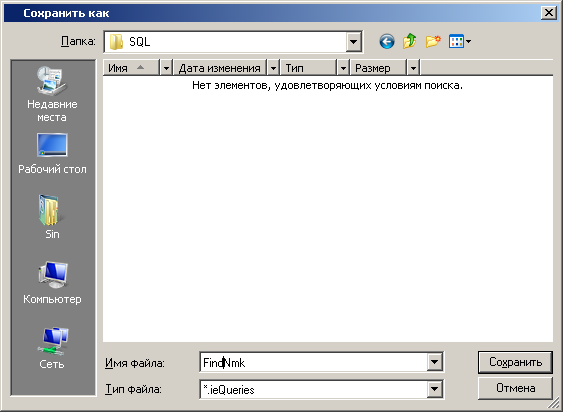This screenshot has height=412, width=563.
Task: Sort by the Имя column header
Action: [131, 68]
